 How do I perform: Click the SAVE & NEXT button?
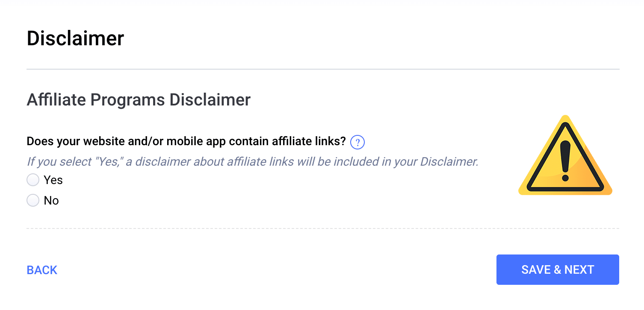[558, 269]
